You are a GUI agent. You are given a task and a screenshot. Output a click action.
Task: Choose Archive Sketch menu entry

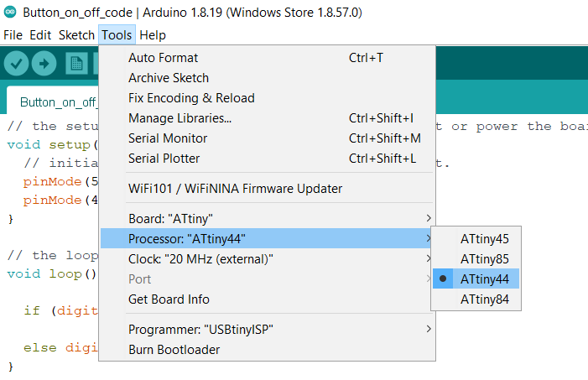point(268,78)
